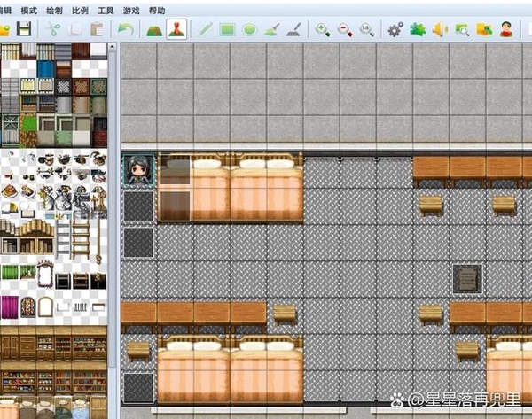The width and height of the screenshot is (532, 419).
Task: Select the green grass tile in palette
Action: tap(27, 122)
